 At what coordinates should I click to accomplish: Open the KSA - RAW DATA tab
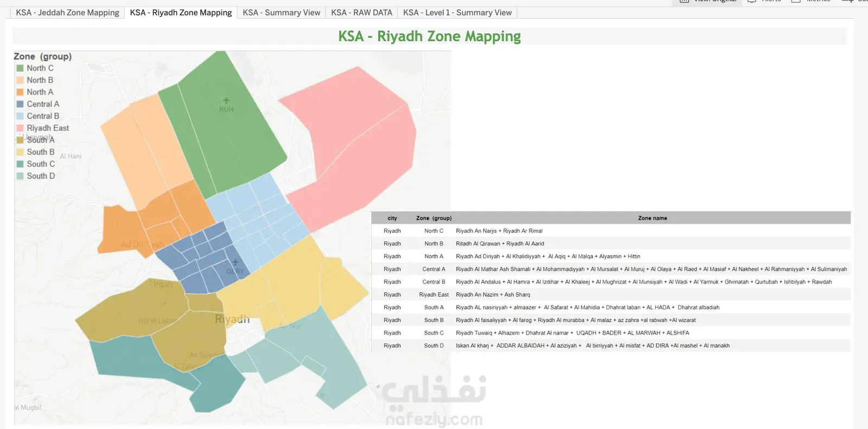(x=361, y=12)
